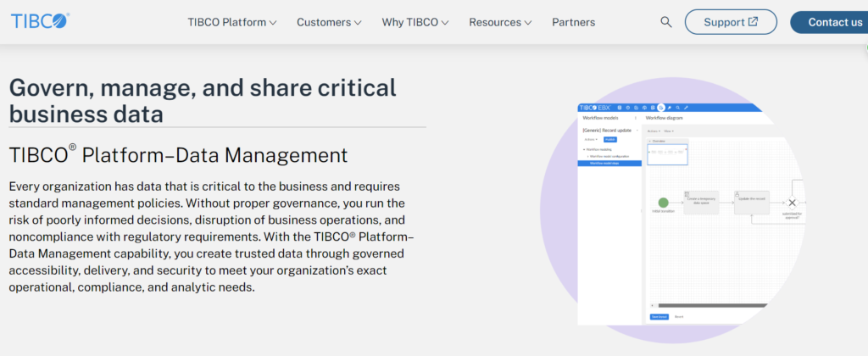Viewport: 868px width, 356px height.
Task: Click the Overview minimap thumbnail
Action: click(x=668, y=154)
